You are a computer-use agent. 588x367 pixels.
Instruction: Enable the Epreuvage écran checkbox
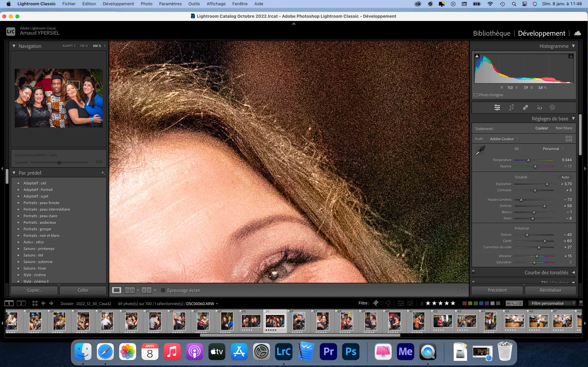pyautogui.click(x=163, y=290)
